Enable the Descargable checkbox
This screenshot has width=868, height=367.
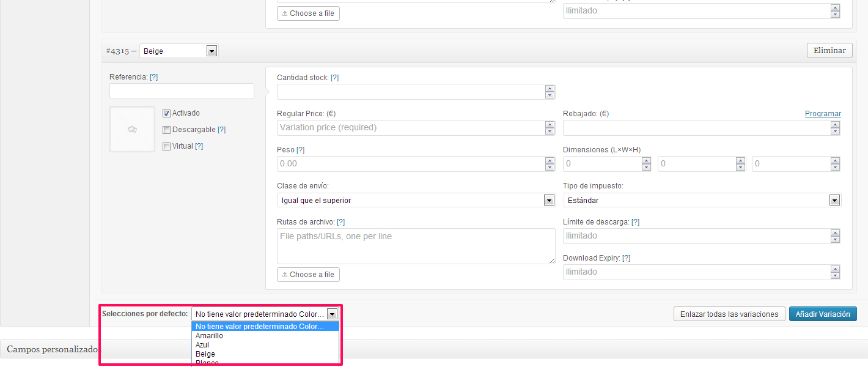coord(166,130)
